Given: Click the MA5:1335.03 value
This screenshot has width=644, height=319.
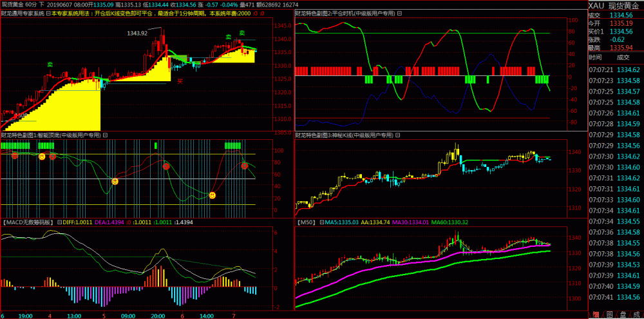Looking at the screenshot, I should (342, 222).
